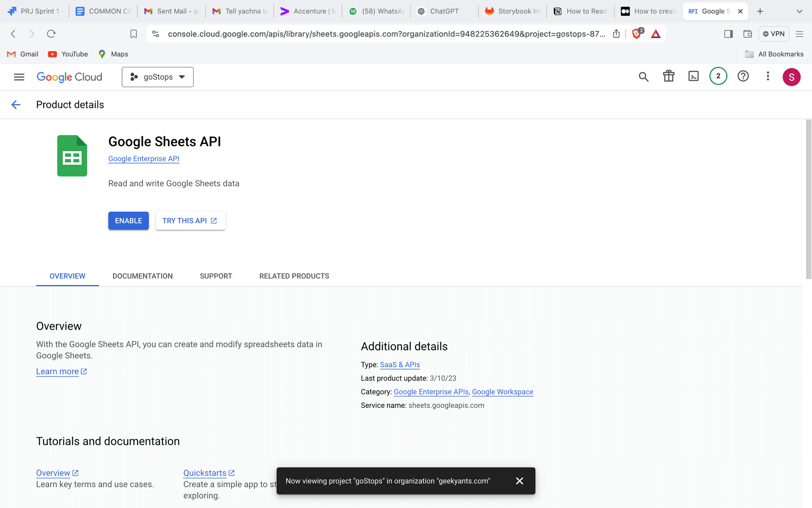
Task: Switch to the DOCUMENTATION tab
Action: (x=142, y=276)
